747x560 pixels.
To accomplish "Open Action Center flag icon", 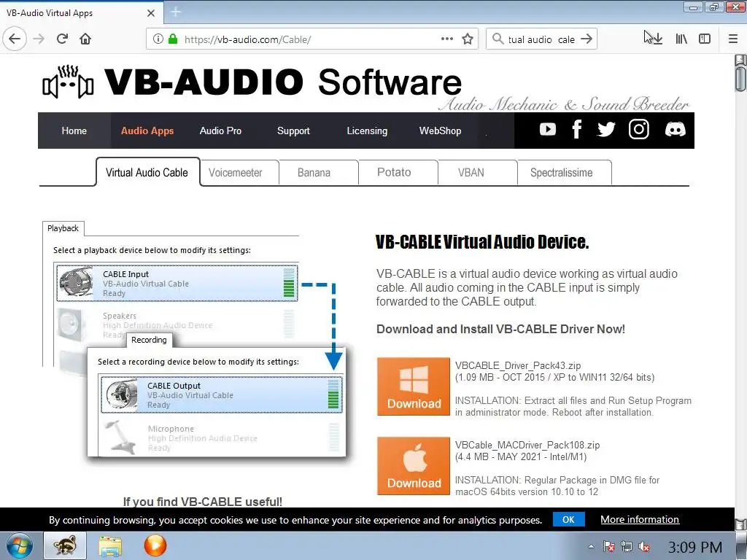I will coord(608,547).
